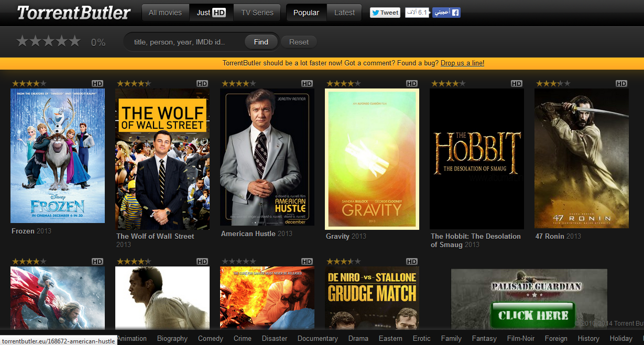Click the Facebook like count bubble
Viewport: 644px width, 345px height.
(x=417, y=13)
